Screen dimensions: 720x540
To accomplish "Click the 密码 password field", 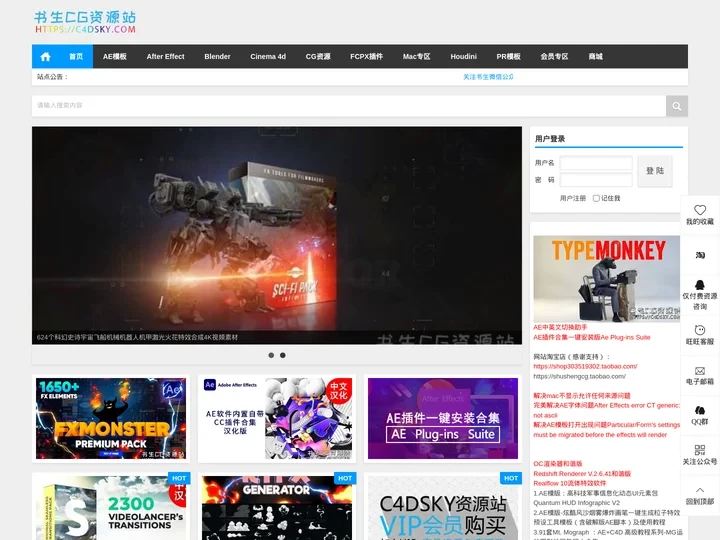I will pos(596,180).
